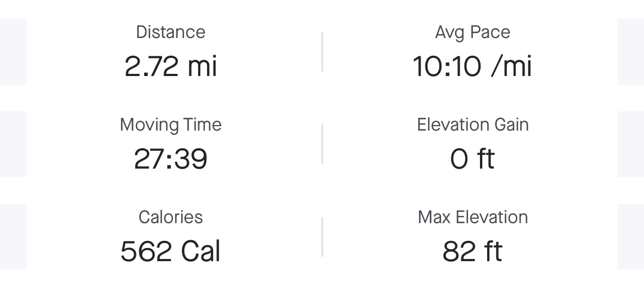
Task: Select the 2.72 mi distance value
Action: click(171, 66)
